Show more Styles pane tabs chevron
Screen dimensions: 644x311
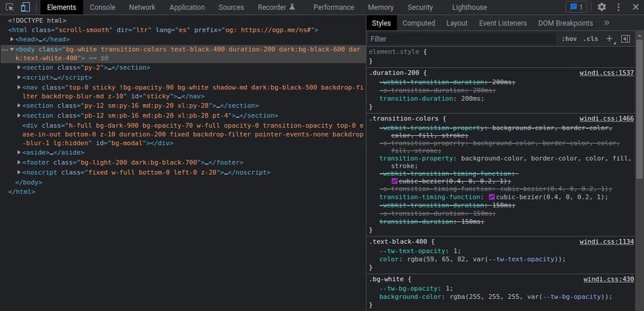coord(606,23)
